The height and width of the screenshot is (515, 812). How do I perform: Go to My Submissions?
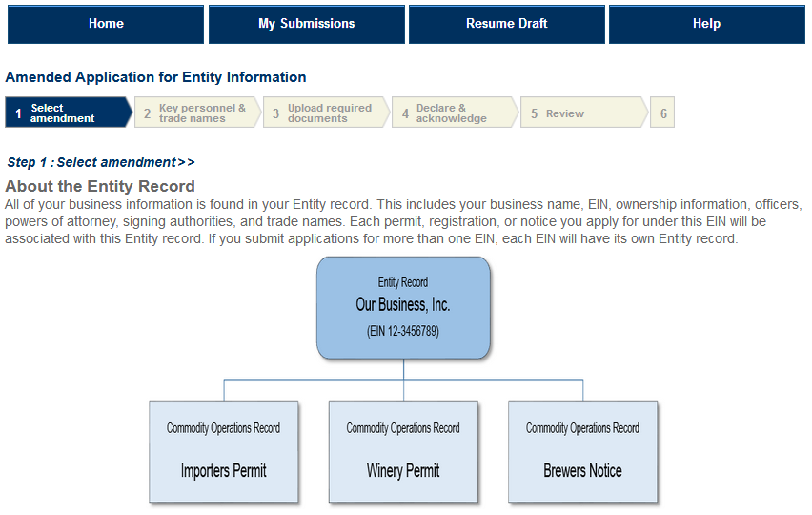point(306,24)
